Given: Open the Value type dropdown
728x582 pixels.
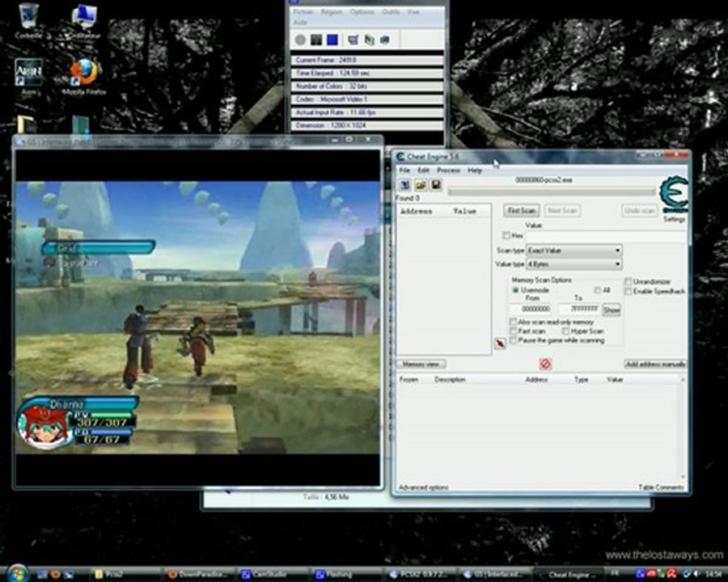Looking at the screenshot, I should pos(574,264).
